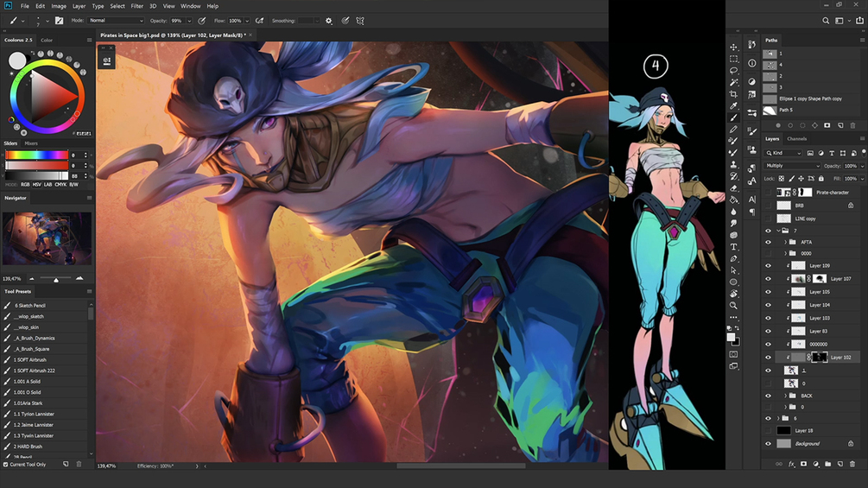Expand the group named 6
Screen dimensions: 868x488
pyautogui.click(x=778, y=418)
